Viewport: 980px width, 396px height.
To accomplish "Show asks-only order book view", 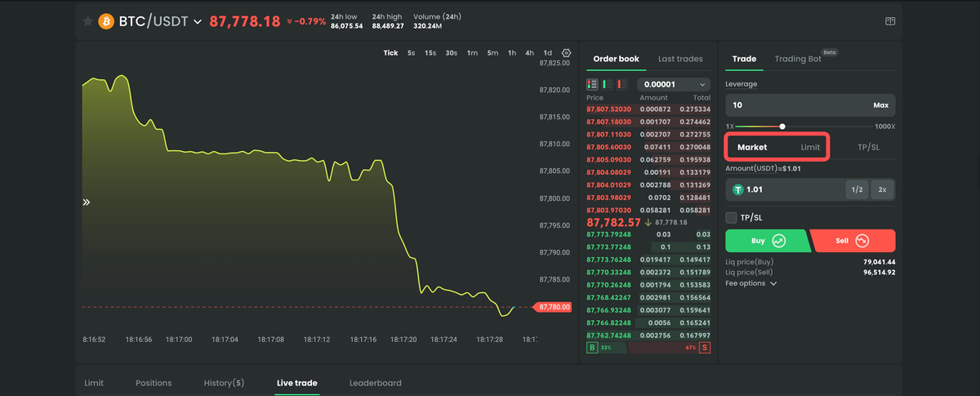I will tap(621, 84).
